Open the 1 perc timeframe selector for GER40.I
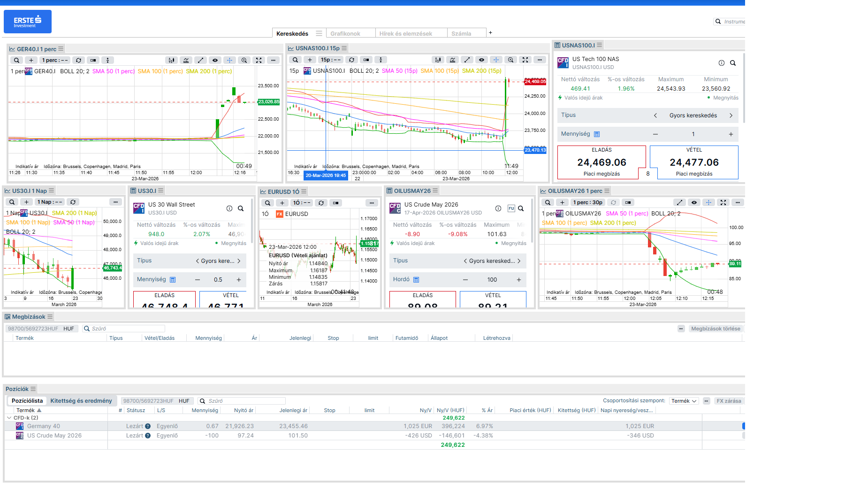Image resolution: width=868 pixels, height=483 pixels. 55,60
